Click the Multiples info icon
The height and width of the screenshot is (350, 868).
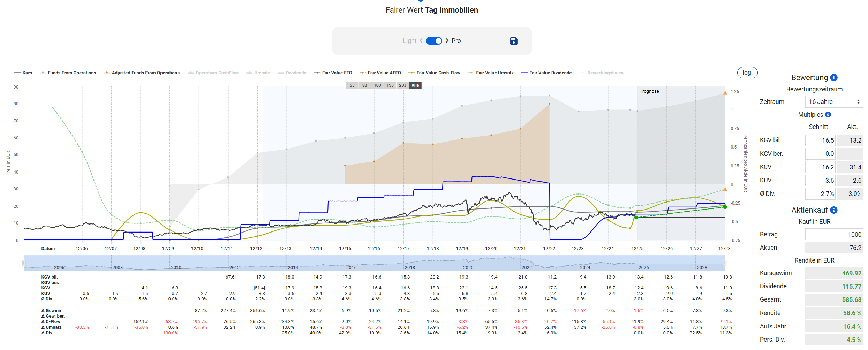[828, 115]
